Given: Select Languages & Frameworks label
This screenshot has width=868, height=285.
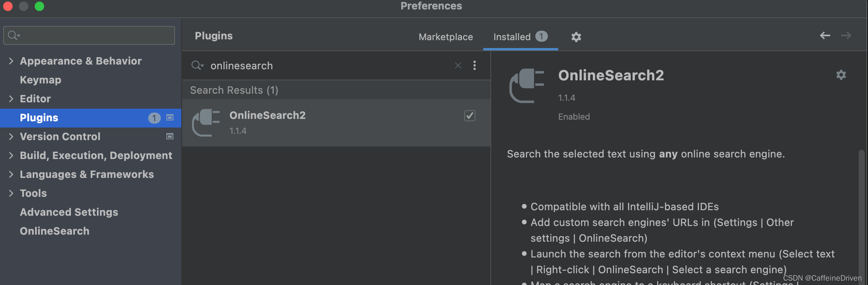Looking at the screenshot, I should pos(87,174).
